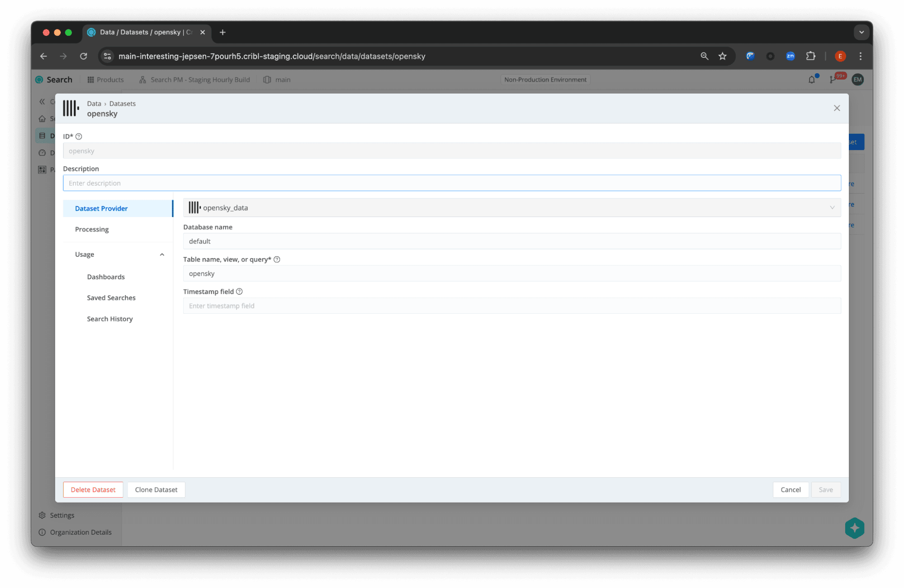
Task: Click the Delete Dataset button
Action: pos(93,489)
